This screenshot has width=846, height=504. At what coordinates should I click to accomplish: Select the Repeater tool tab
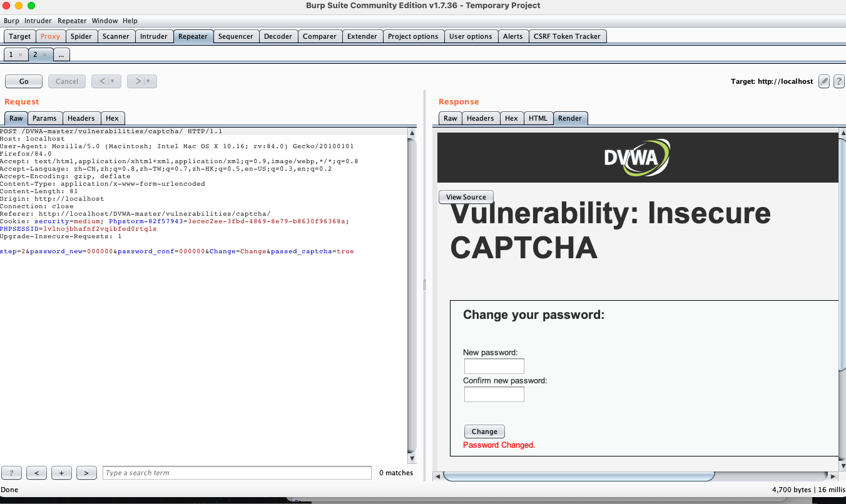tap(193, 36)
